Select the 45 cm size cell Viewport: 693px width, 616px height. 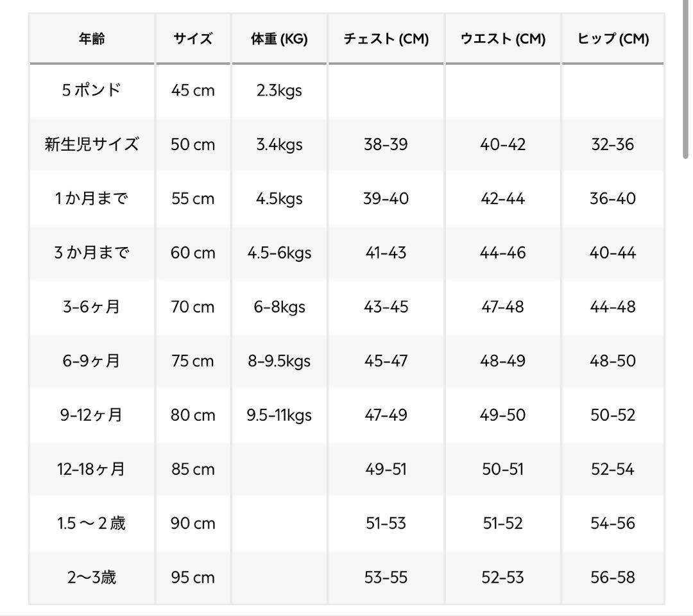pos(193,90)
